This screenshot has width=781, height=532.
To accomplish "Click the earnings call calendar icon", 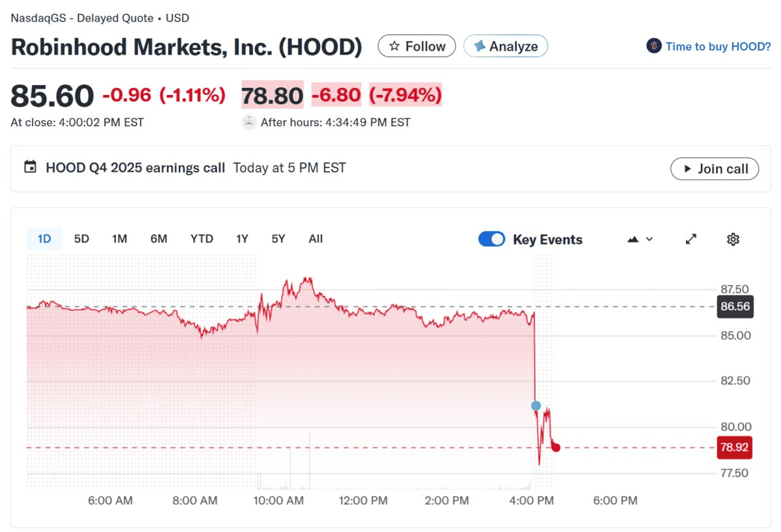I will [x=30, y=167].
